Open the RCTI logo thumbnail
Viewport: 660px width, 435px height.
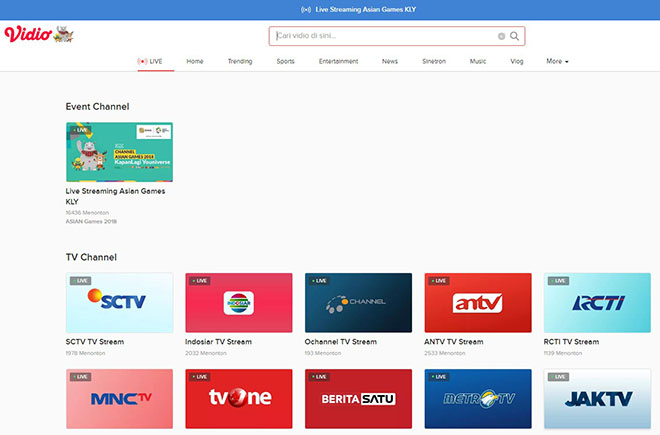point(597,303)
